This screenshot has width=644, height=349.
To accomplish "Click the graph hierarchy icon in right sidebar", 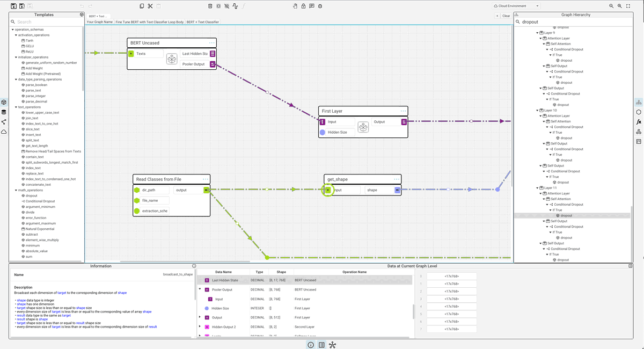I will (x=639, y=102).
